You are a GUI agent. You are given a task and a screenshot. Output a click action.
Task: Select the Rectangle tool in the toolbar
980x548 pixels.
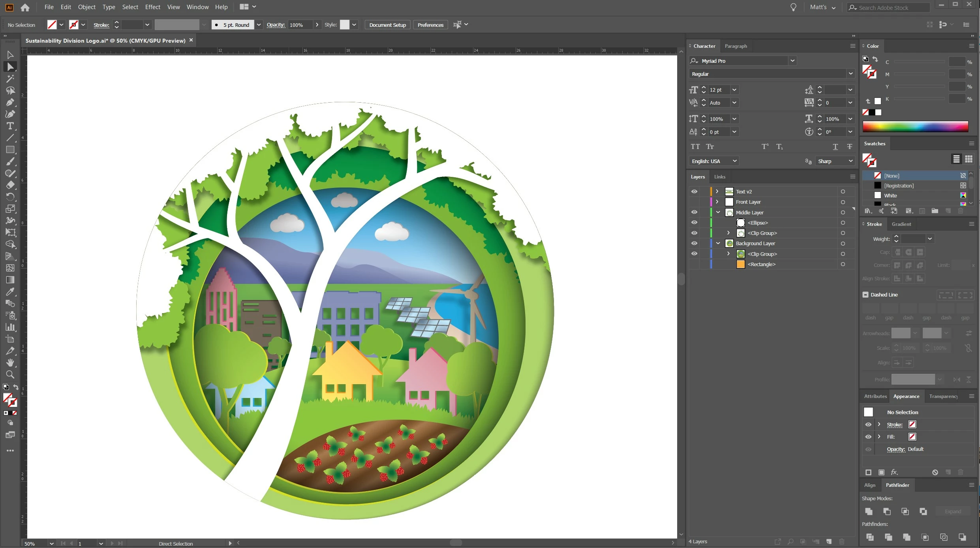(10, 150)
